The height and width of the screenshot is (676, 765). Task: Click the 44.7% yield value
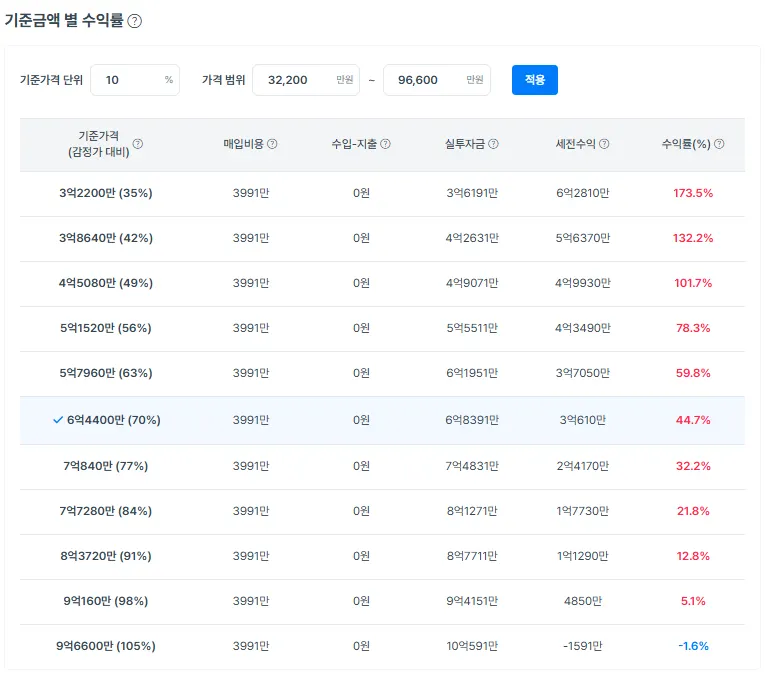point(693,420)
